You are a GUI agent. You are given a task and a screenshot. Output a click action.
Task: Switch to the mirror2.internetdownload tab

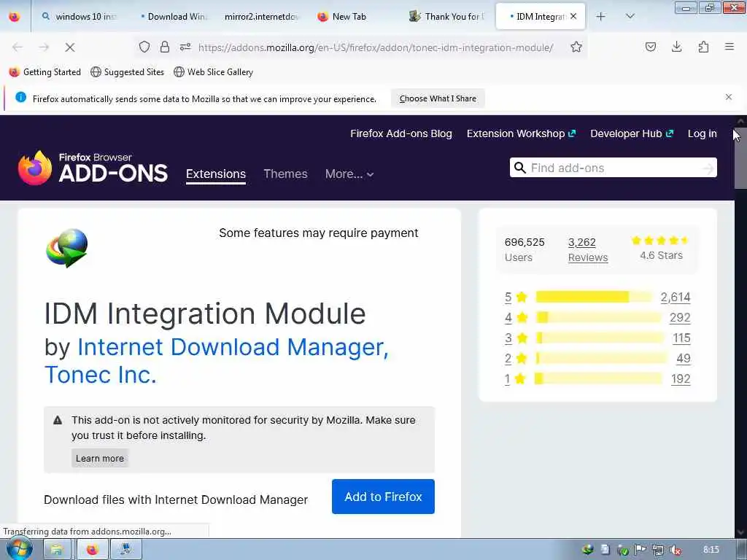[261, 17]
